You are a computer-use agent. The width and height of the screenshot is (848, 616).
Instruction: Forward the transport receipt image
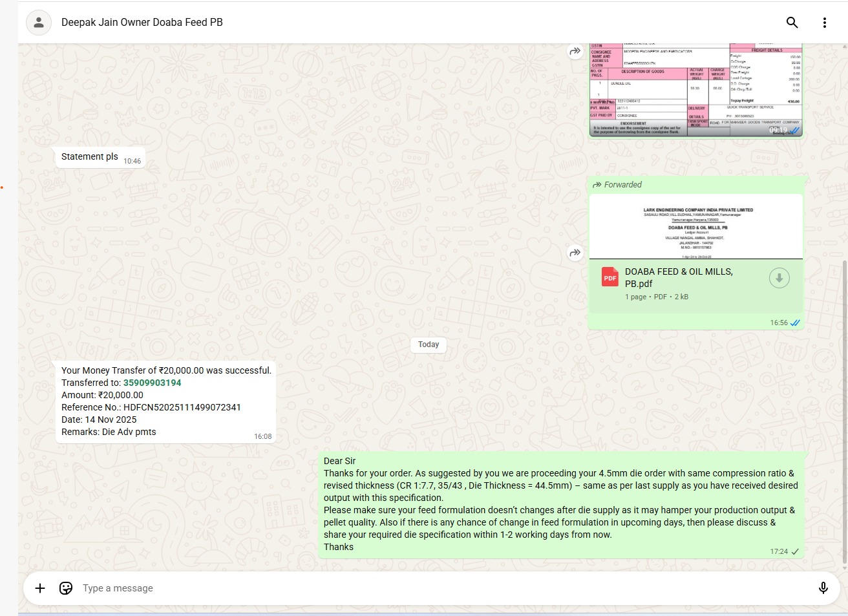click(x=575, y=51)
